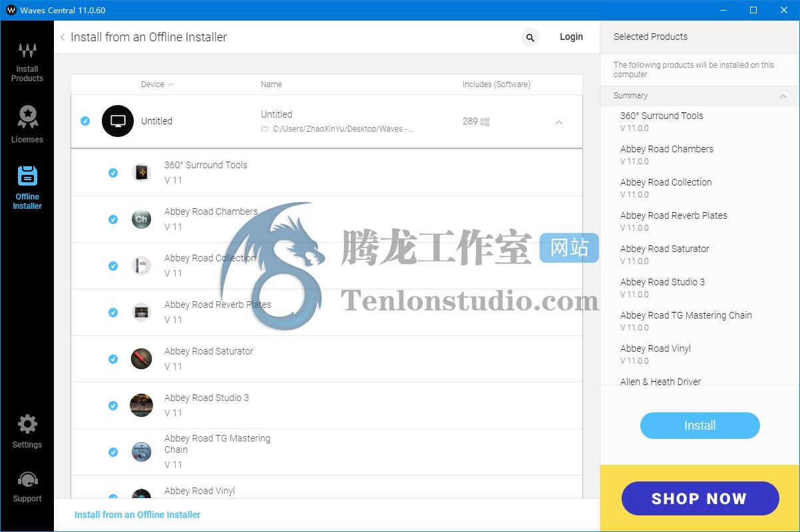Click the 289 included software count
The width and height of the screenshot is (800, 532).
[x=470, y=122]
